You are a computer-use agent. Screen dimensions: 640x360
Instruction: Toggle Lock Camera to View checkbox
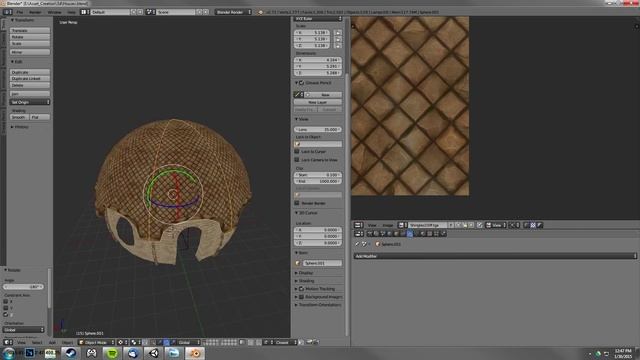(x=297, y=160)
